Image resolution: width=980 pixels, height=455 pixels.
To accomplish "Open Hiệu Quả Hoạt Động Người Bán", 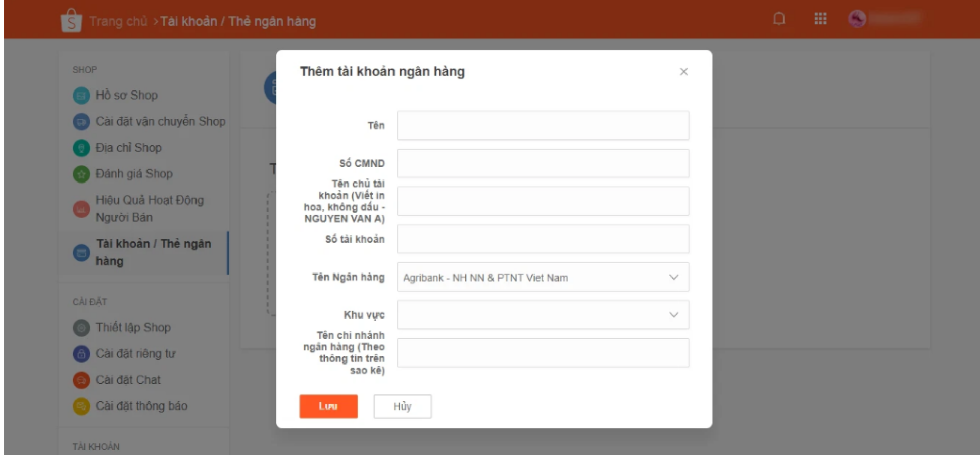I will coord(150,208).
